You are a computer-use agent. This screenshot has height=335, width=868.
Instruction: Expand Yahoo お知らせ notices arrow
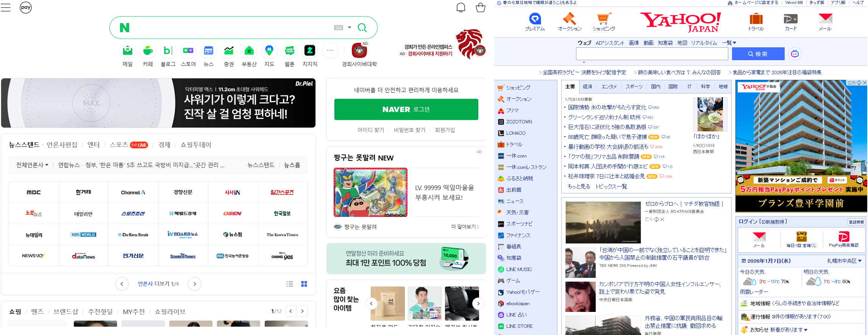(x=806, y=330)
